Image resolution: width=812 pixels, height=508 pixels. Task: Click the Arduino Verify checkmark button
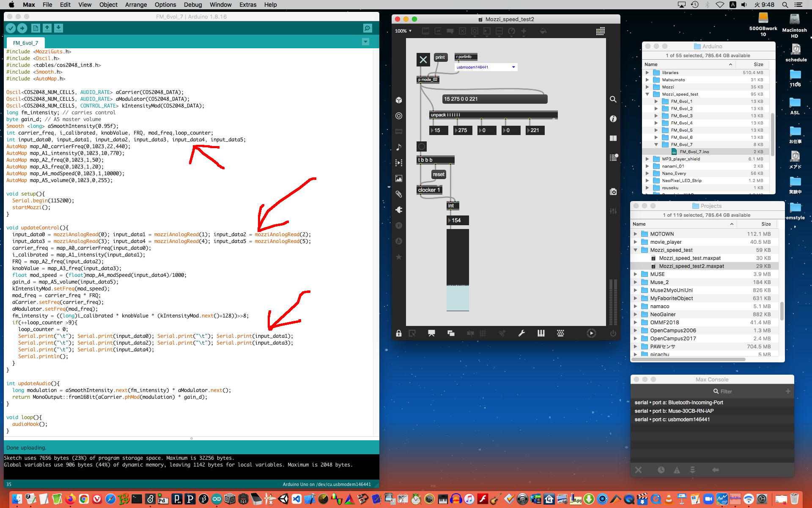(x=11, y=28)
